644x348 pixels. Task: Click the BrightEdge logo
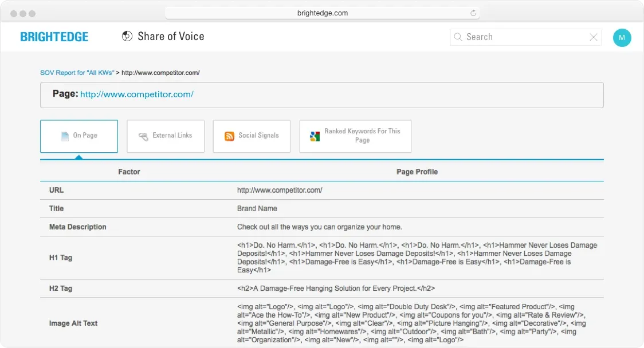click(x=54, y=37)
